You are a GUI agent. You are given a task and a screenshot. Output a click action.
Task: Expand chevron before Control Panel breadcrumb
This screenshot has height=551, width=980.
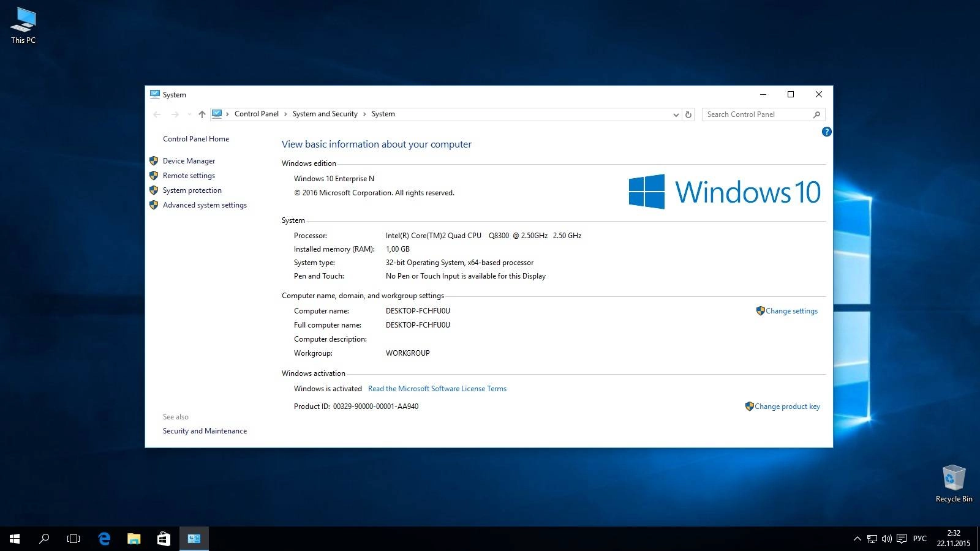point(227,114)
